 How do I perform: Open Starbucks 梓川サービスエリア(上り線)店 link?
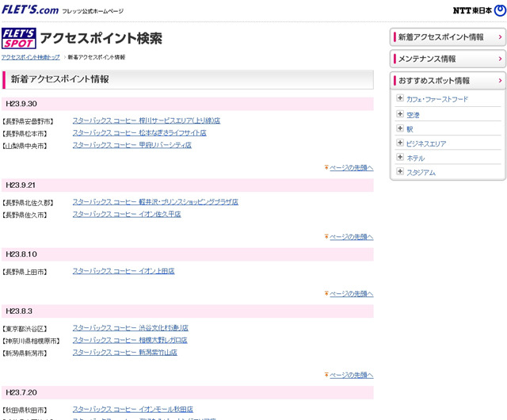point(147,120)
